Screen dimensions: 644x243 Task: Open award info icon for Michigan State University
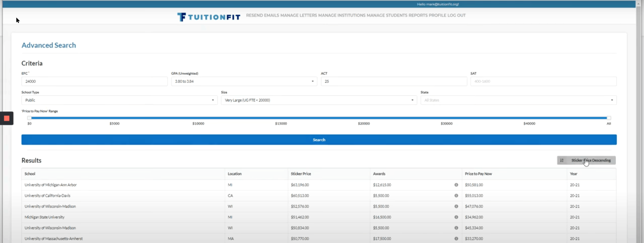(456, 217)
